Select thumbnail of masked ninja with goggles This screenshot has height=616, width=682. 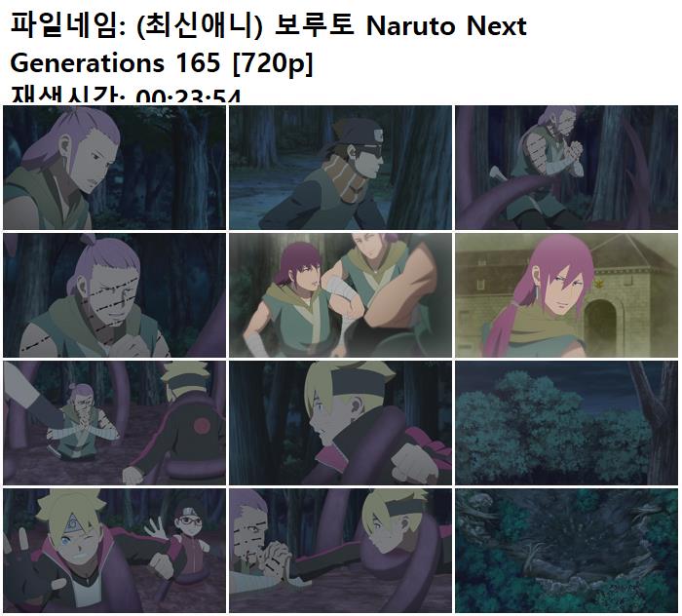click(x=341, y=168)
